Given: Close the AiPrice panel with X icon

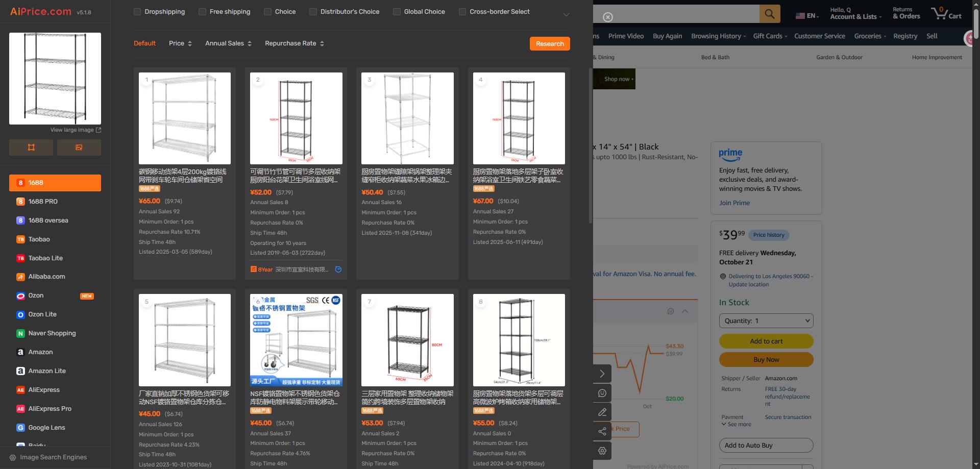Looking at the screenshot, I should click(x=607, y=17).
